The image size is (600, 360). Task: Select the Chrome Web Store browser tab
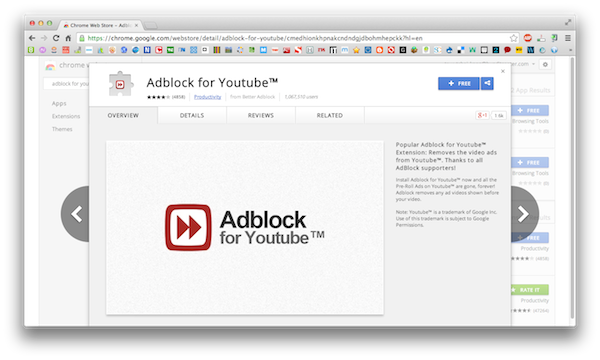pyautogui.click(x=101, y=25)
